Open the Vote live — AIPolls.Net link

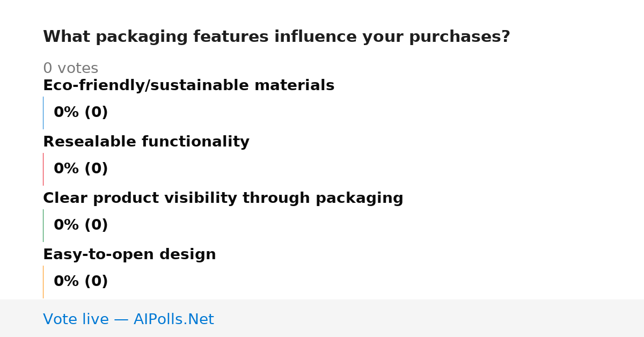(128, 319)
